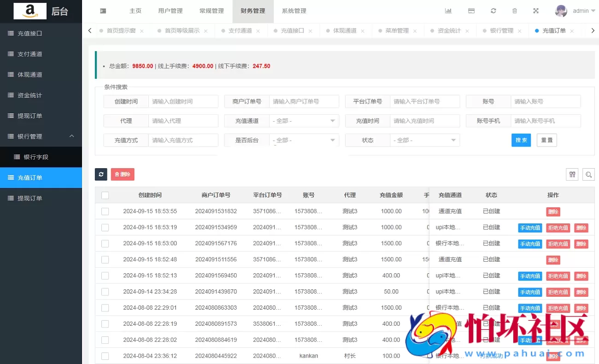599x364 pixels.
Task: Check the checkbox for order 2024080445922
Action: [105, 356]
